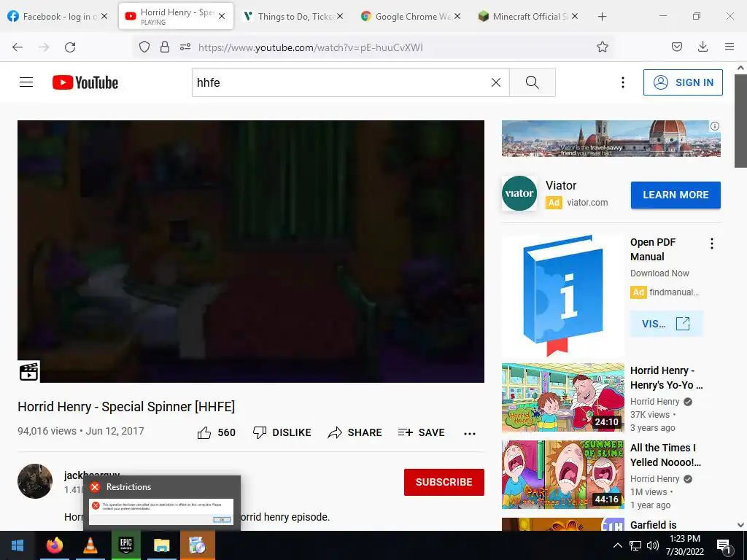This screenshot has height=560, width=747.
Task: Click the Open PDF Manual ad thumbnail
Action: click(x=562, y=296)
